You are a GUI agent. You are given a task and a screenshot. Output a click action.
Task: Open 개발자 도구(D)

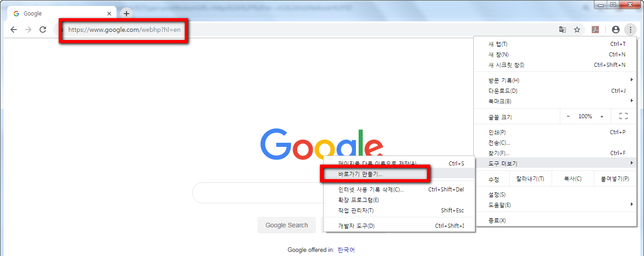coord(399,226)
